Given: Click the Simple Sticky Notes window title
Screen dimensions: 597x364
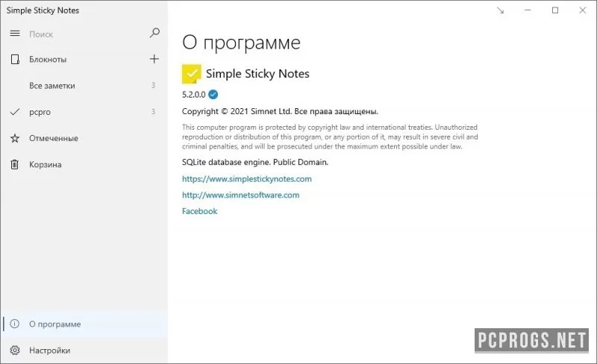Looking at the screenshot, I should coord(43,10).
